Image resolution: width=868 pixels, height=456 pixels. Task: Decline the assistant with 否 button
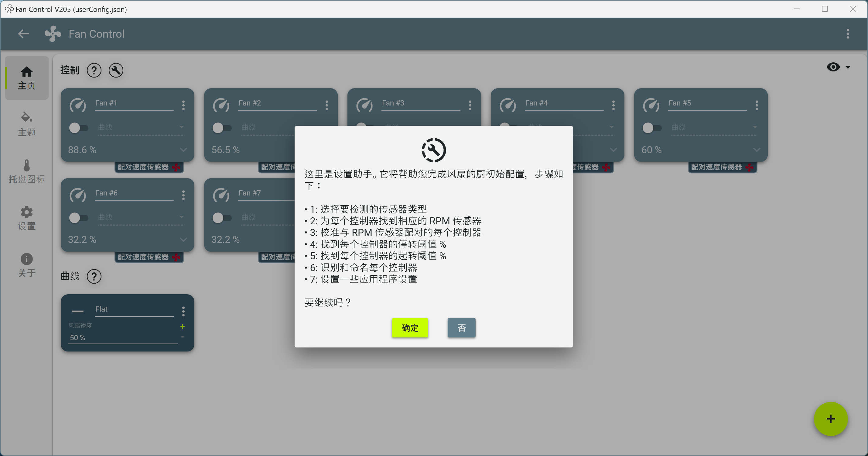(x=461, y=328)
